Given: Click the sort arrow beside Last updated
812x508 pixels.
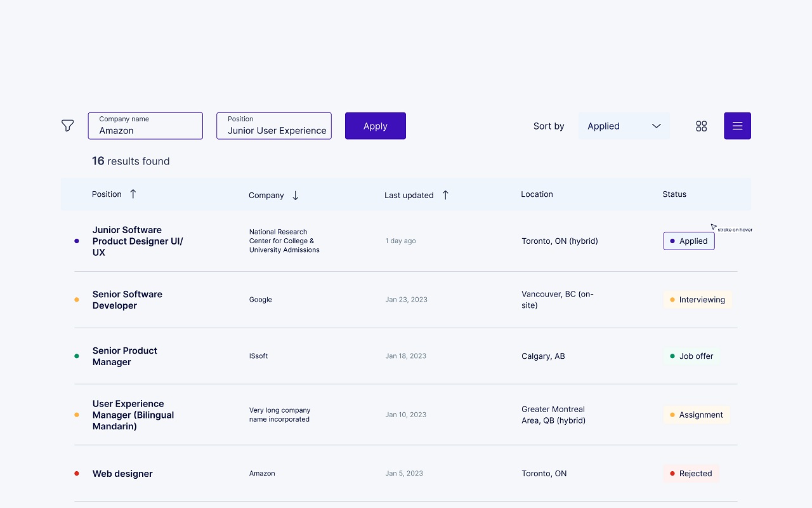Looking at the screenshot, I should [445, 194].
